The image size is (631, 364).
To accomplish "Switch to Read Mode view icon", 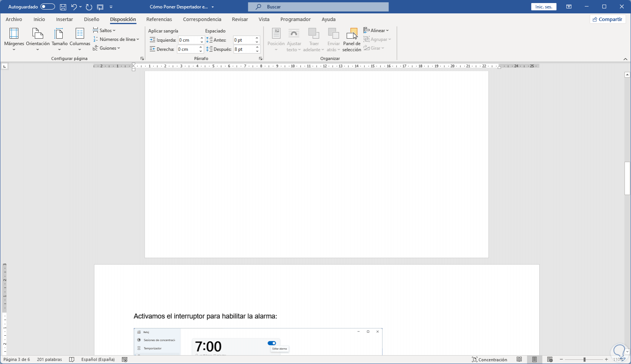I will (x=519, y=359).
